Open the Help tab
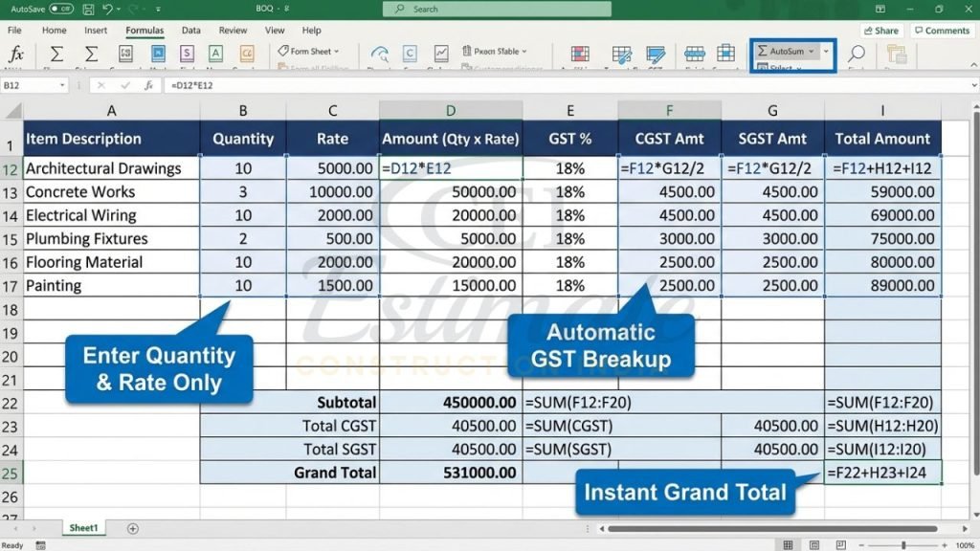 point(311,30)
